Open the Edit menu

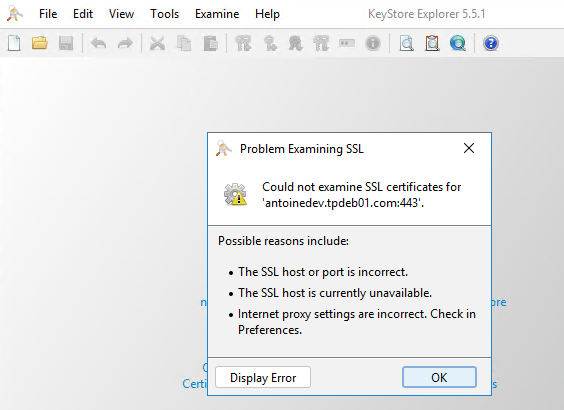pos(83,14)
